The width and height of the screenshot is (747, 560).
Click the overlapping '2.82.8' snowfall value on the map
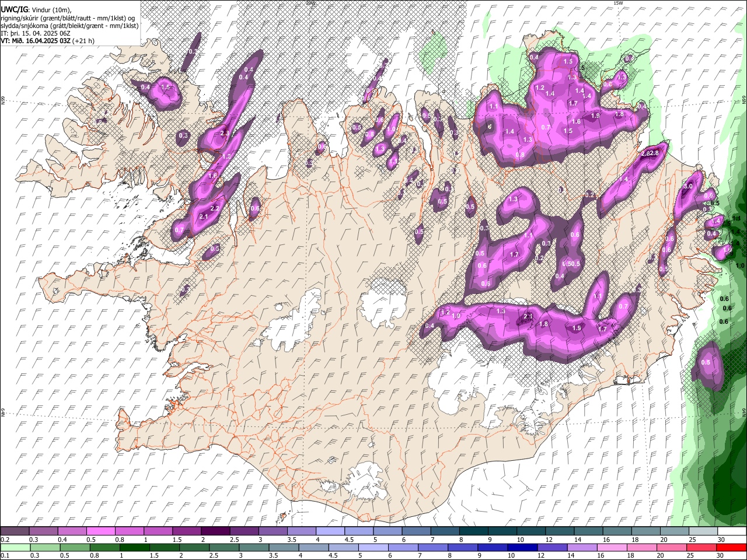[650, 153]
